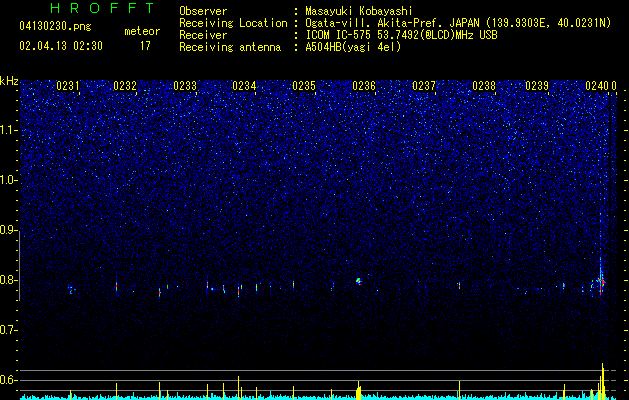This screenshot has width=629, height=400.
Task: Click the meteor count value 17
Action: tap(145, 46)
